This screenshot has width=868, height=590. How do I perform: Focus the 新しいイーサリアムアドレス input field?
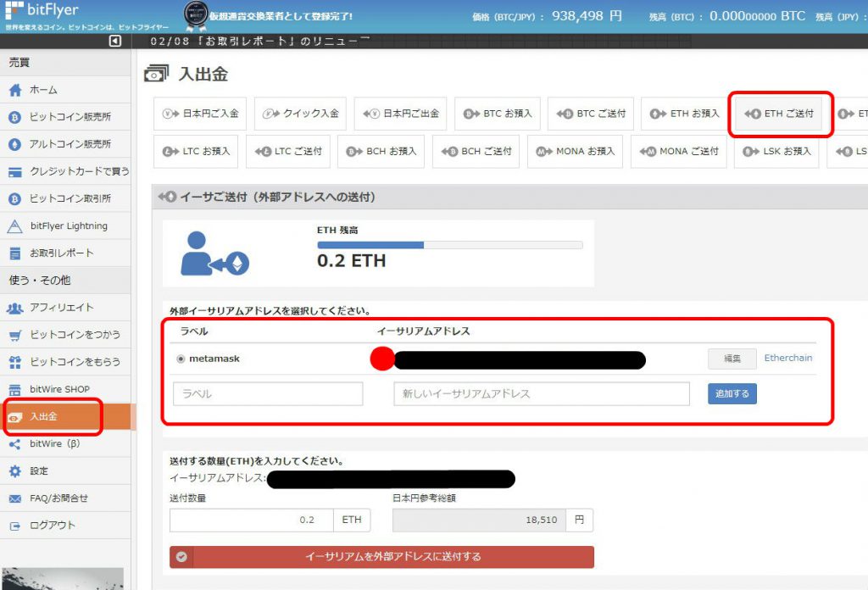541,394
